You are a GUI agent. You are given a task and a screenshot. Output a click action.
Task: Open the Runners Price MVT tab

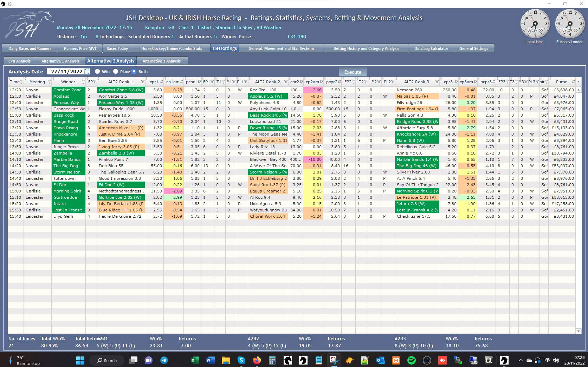[80, 48]
